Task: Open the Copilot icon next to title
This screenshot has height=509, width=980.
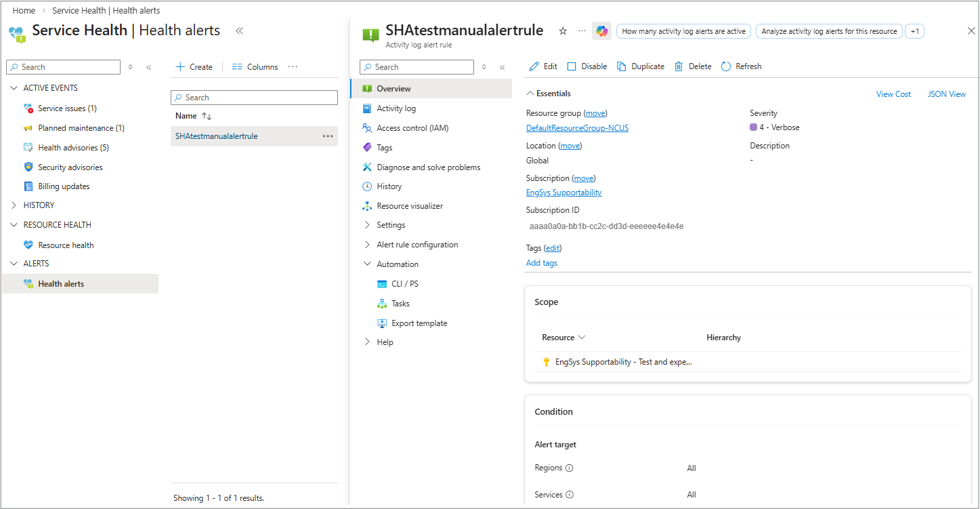Action: pyautogui.click(x=601, y=31)
